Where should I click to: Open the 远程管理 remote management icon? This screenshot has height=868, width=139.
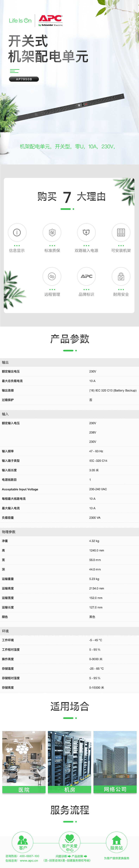pos(52,276)
